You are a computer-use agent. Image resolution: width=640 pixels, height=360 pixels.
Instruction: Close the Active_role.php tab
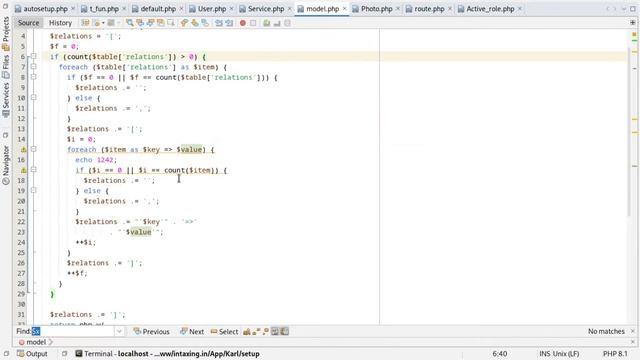pyautogui.click(x=520, y=9)
